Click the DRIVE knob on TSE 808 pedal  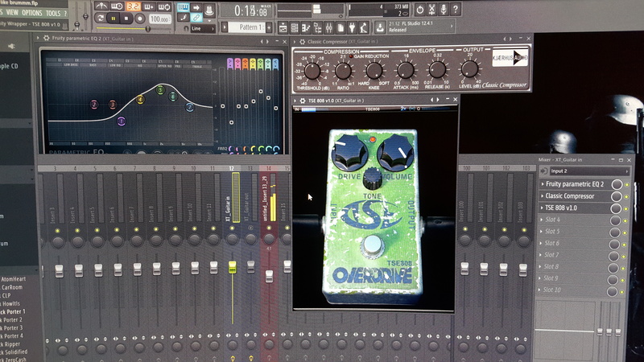(349, 153)
